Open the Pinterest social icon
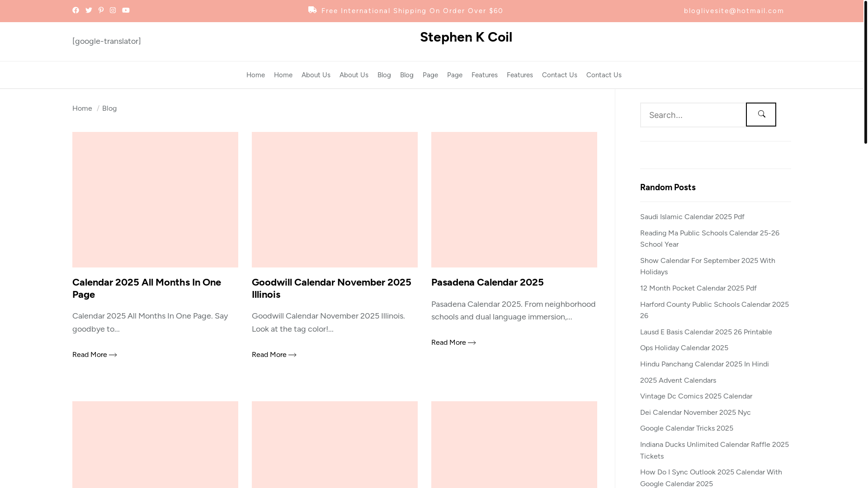 tap(101, 10)
